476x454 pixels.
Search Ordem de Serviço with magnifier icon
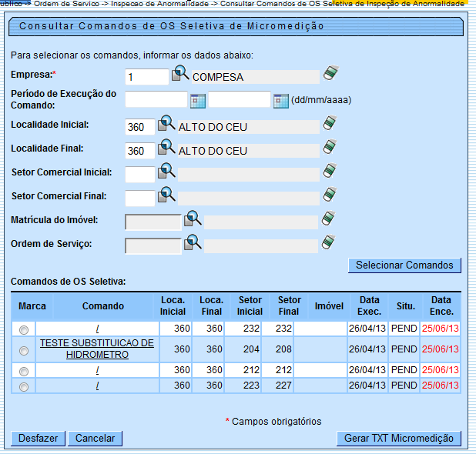[x=193, y=244]
